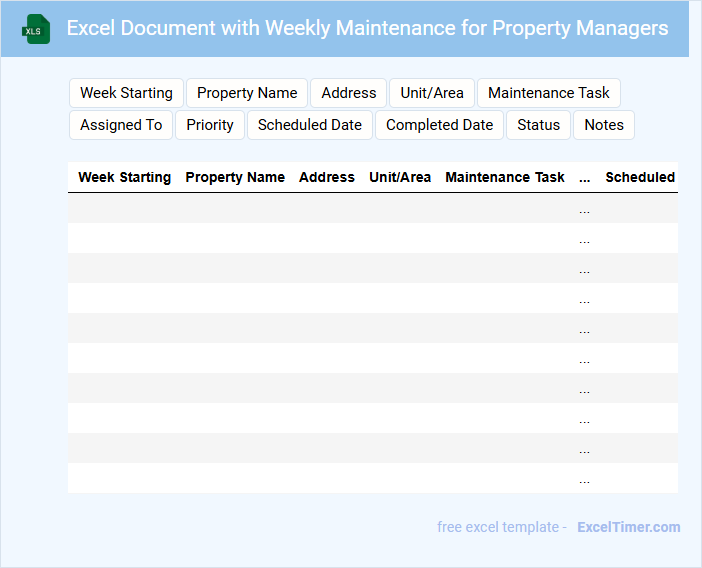Screen dimensions: 702x568
Task: Choose the Unit/Area tag button
Action: [432, 93]
